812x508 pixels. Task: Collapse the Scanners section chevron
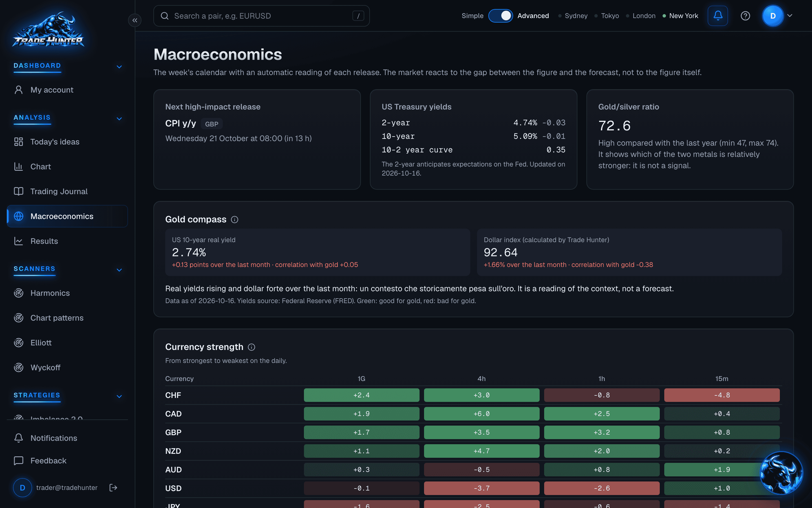pos(119,270)
